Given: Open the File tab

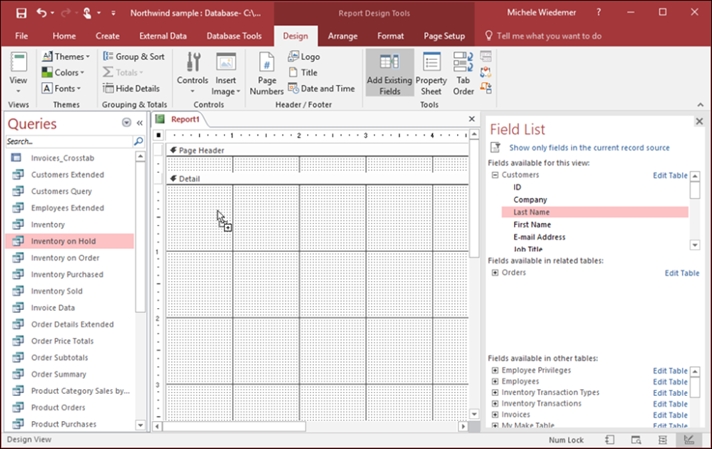Looking at the screenshot, I should coord(21,36).
